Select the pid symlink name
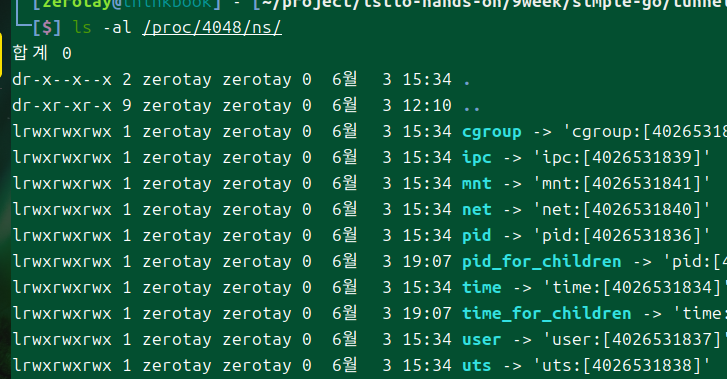This screenshot has width=727, height=379. 477,235
